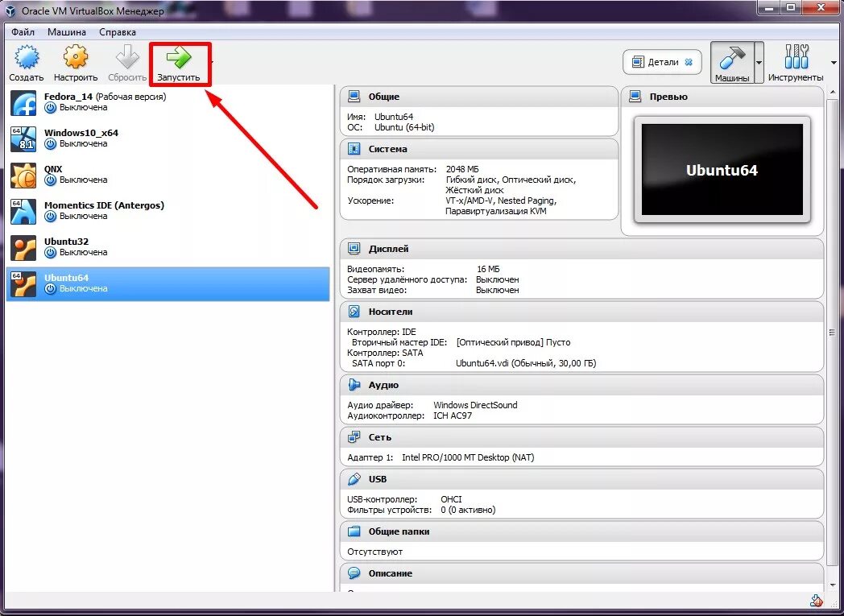Start the VM with Запустить arrow
Screen dimensions: 844x616
(x=179, y=57)
